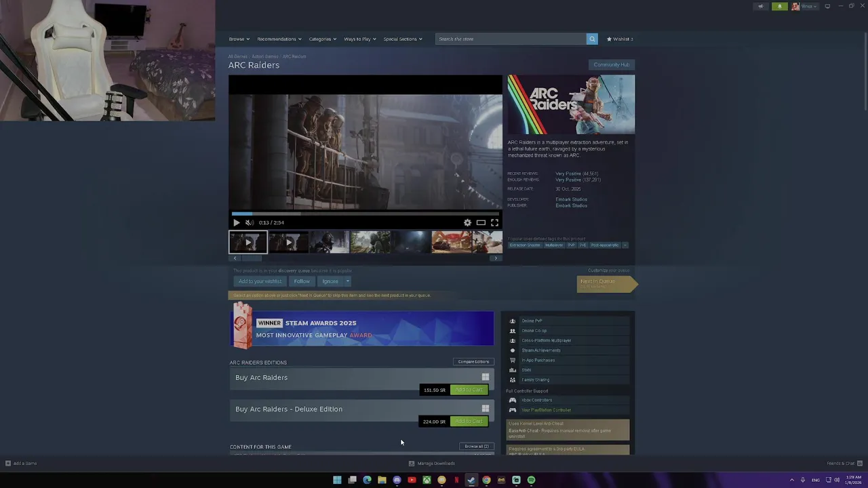Image resolution: width=868 pixels, height=488 pixels.
Task: Select the Multiplayer tag
Action: pyautogui.click(x=554, y=245)
